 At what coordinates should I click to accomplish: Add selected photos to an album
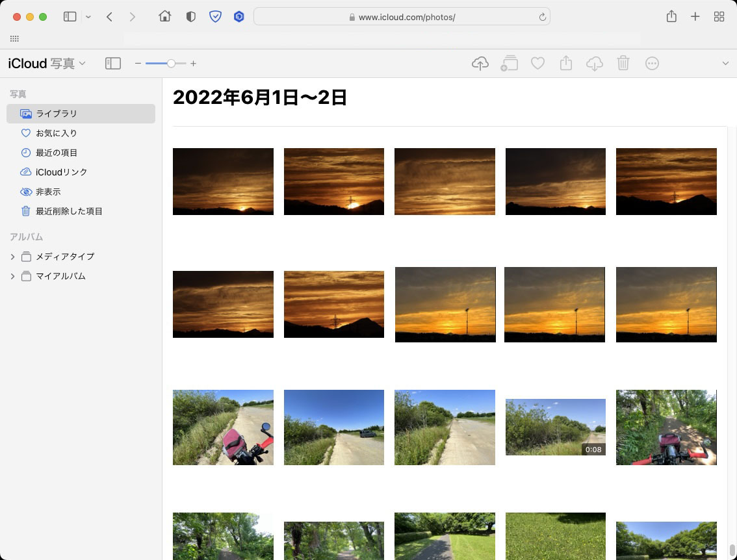pos(509,63)
